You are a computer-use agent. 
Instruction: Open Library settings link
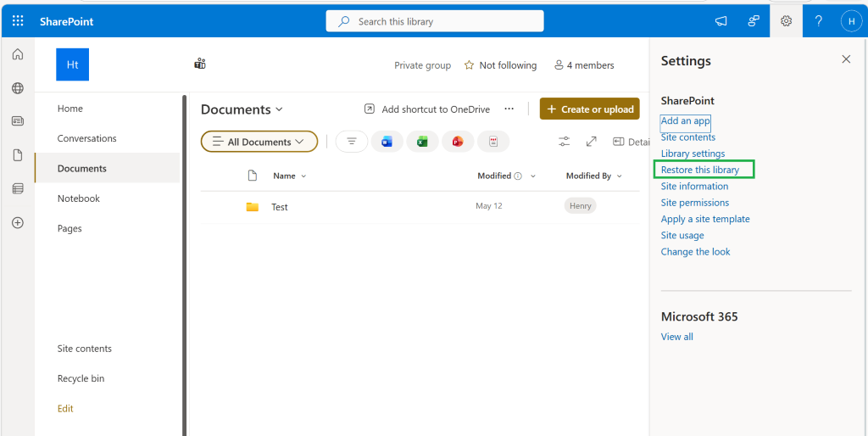pos(693,154)
